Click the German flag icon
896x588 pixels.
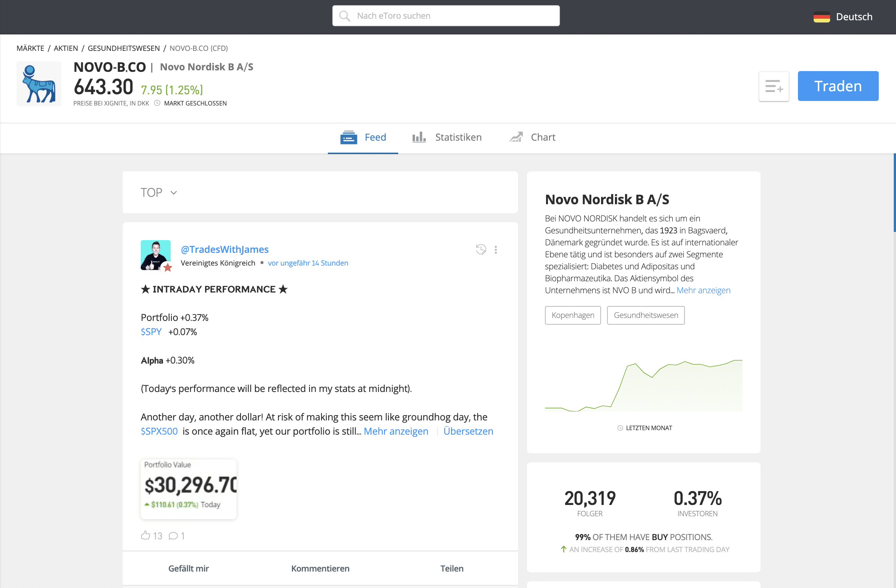click(822, 17)
